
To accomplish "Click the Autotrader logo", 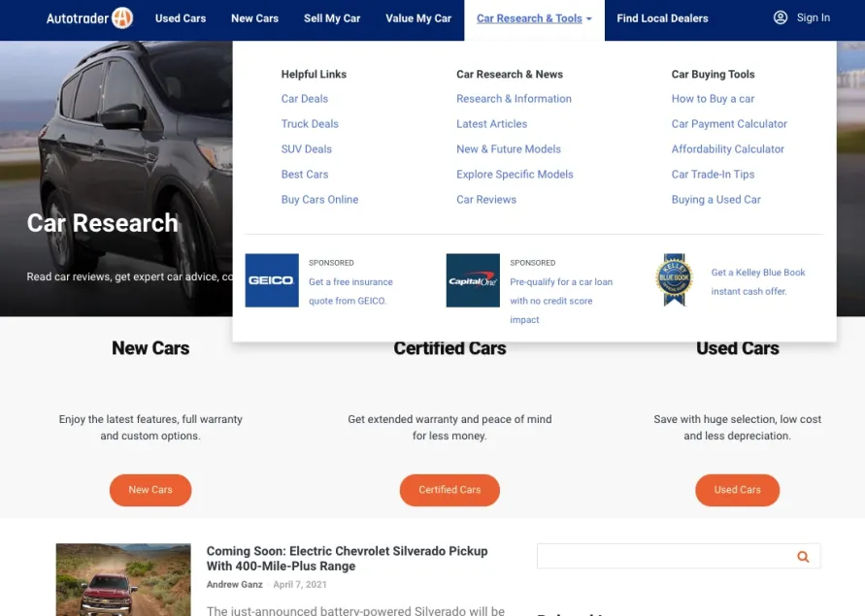I will [x=89, y=18].
